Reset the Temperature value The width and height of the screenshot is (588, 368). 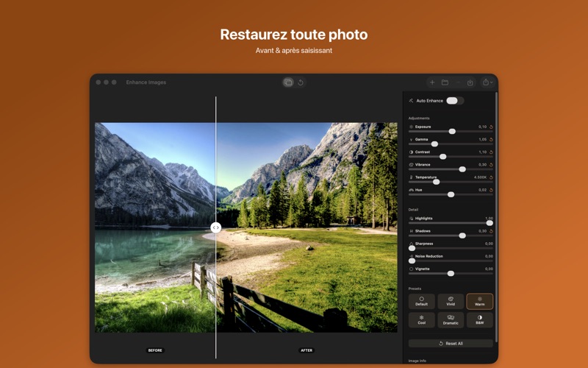click(x=491, y=177)
